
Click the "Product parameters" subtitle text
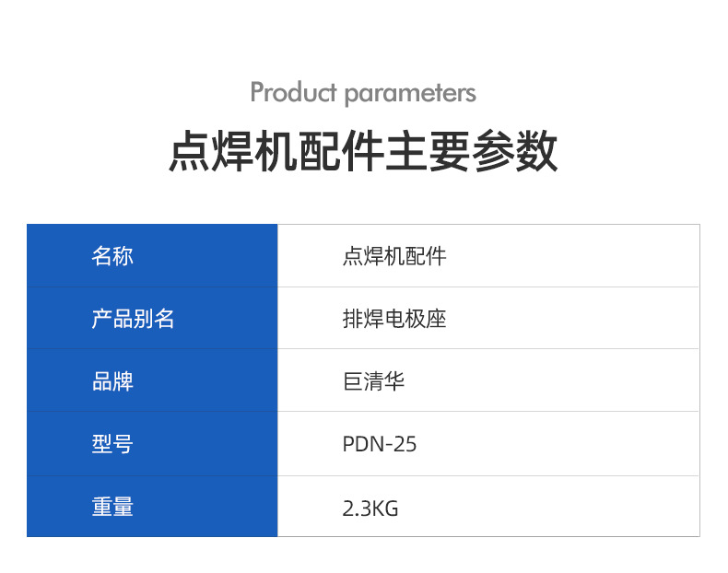pos(363,93)
